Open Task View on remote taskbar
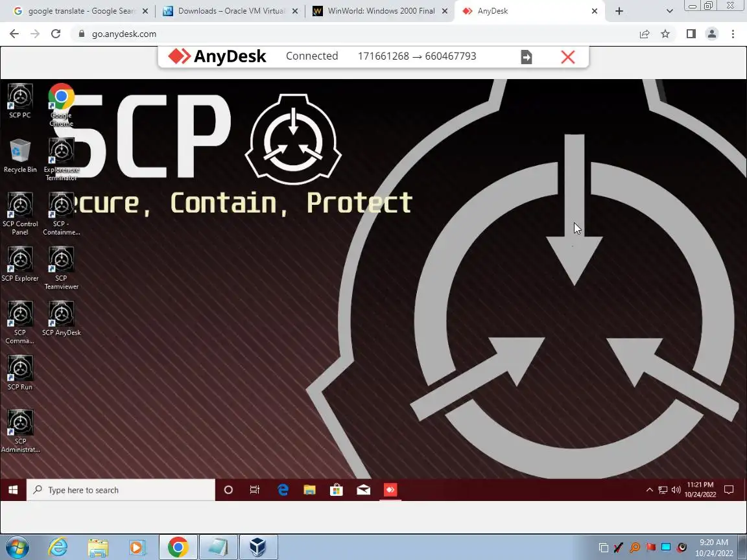Viewport: 747px width, 560px height. click(x=255, y=490)
